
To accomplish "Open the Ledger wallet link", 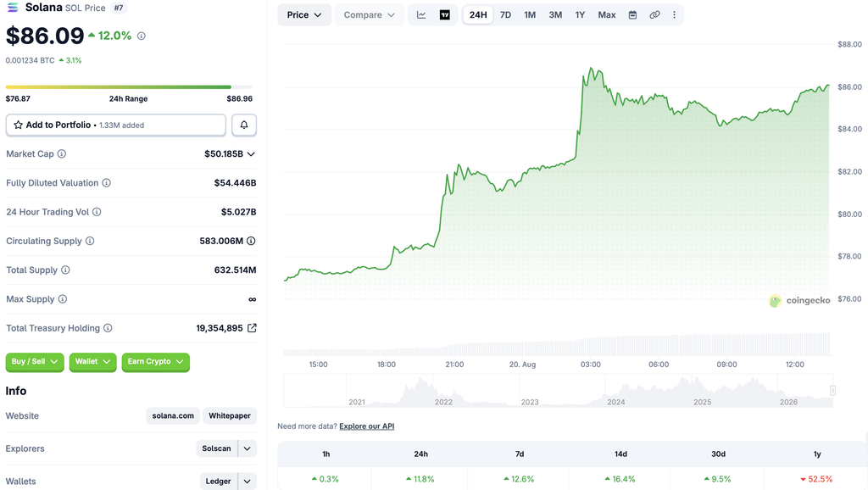I will coord(218,482).
